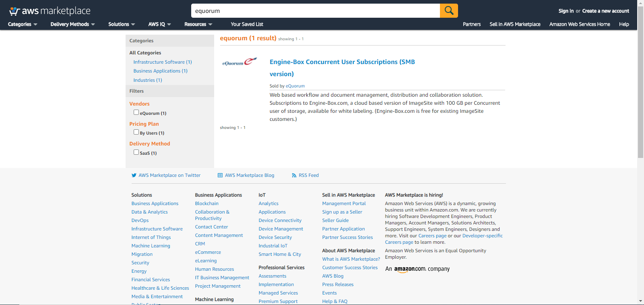Click the orange search magnifier button

coord(449,10)
